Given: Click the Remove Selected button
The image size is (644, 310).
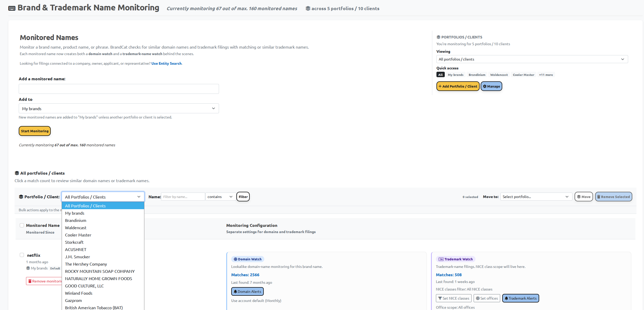Looking at the screenshot, I should tap(613, 197).
